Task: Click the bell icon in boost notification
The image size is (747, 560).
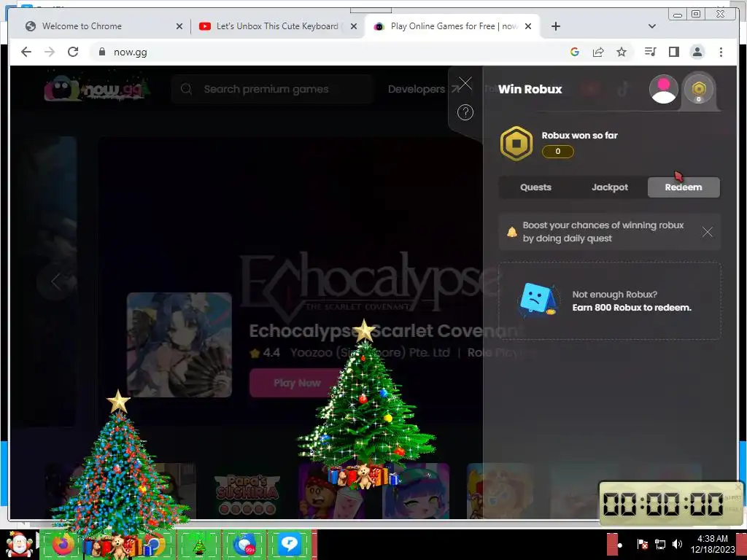Action: 511,232
